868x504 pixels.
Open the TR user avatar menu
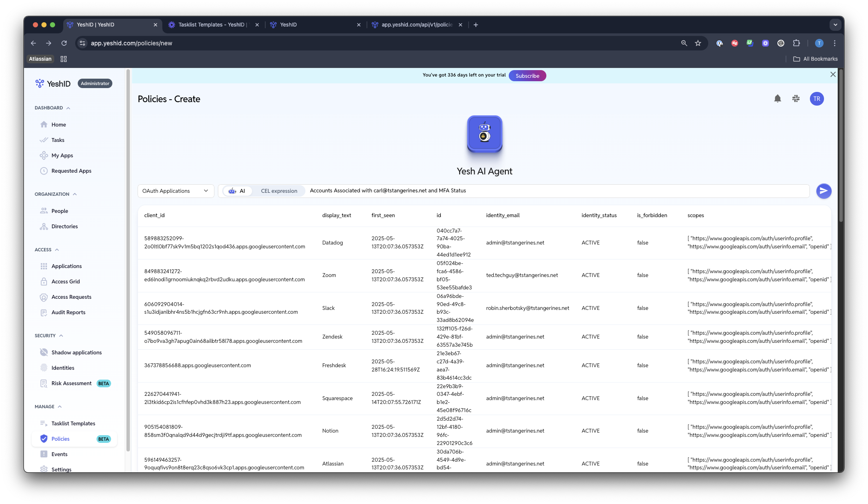pyautogui.click(x=817, y=99)
